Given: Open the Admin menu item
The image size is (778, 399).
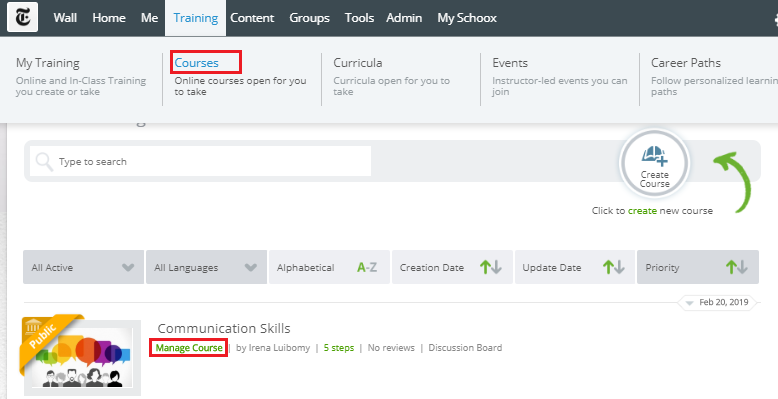Looking at the screenshot, I should tap(404, 18).
